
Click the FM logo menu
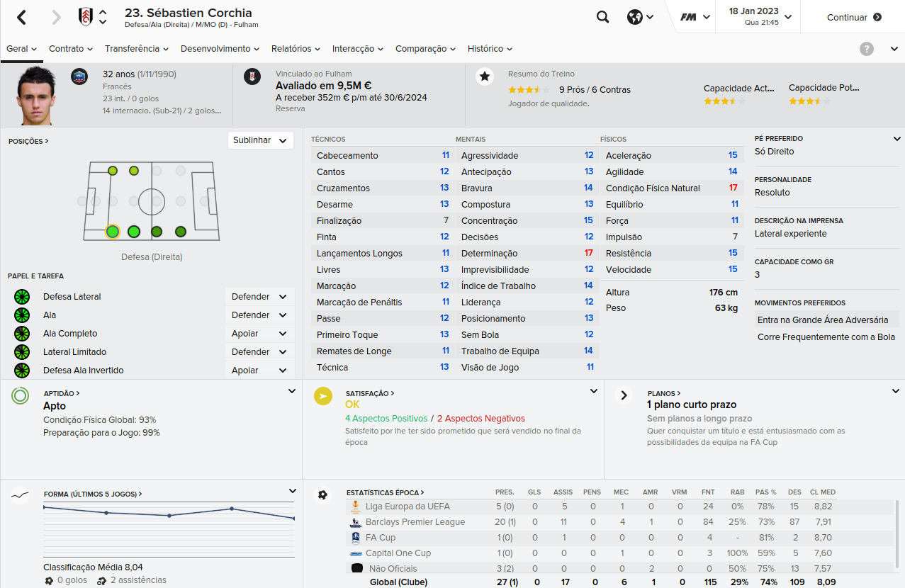point(695,17)
